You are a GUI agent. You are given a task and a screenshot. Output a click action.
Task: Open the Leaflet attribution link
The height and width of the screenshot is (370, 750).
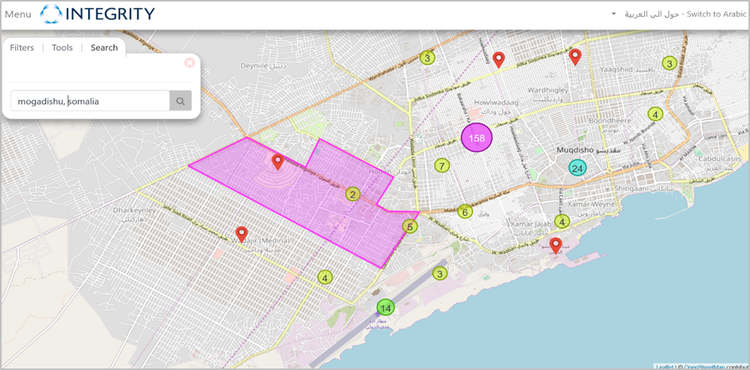[664, 367]
